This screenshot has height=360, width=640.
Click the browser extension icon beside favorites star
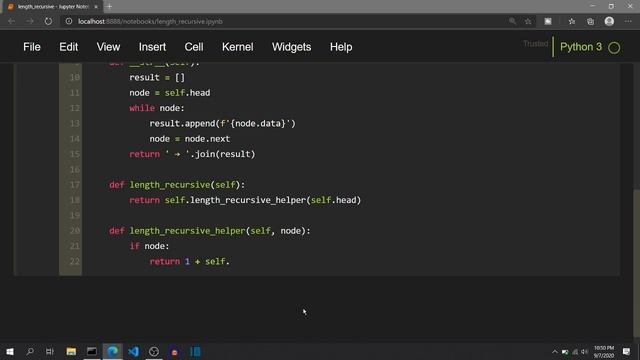point(548,21)
